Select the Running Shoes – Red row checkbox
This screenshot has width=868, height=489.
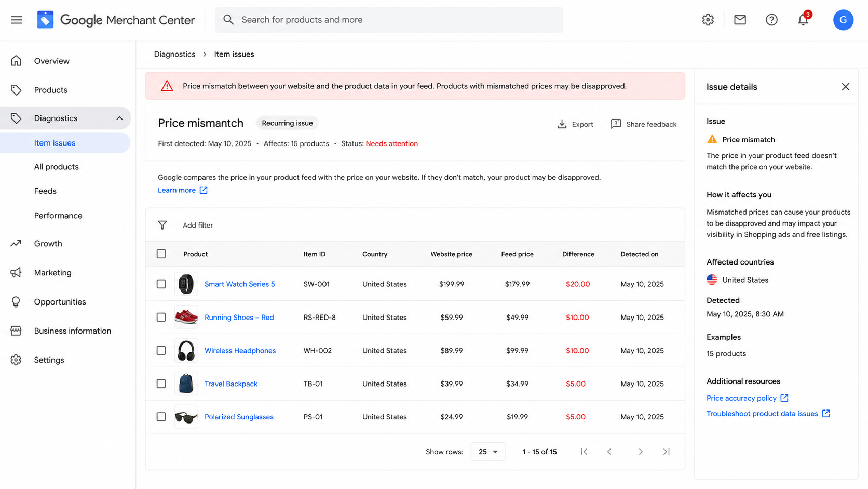[x=161, y=317]
